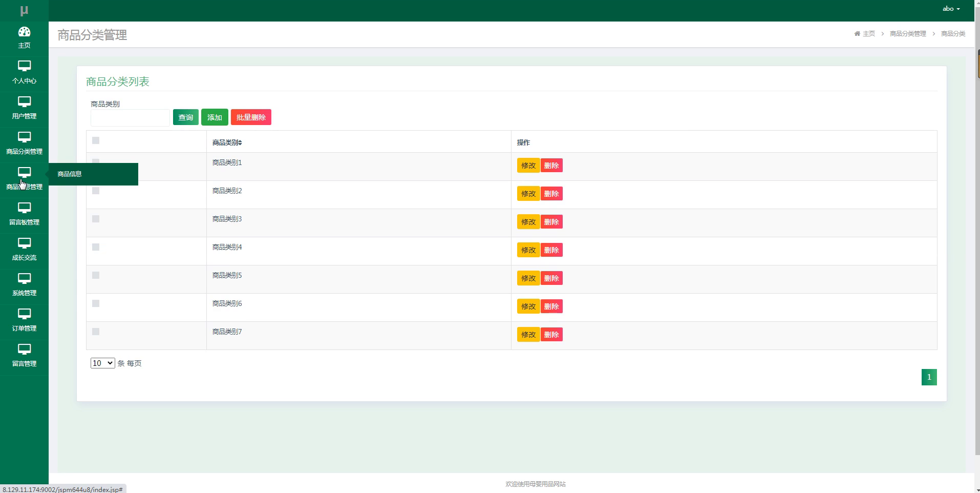The image size is (980, 493).
Task: Open the abo user dropdown menu
Action: click(951, 9)
